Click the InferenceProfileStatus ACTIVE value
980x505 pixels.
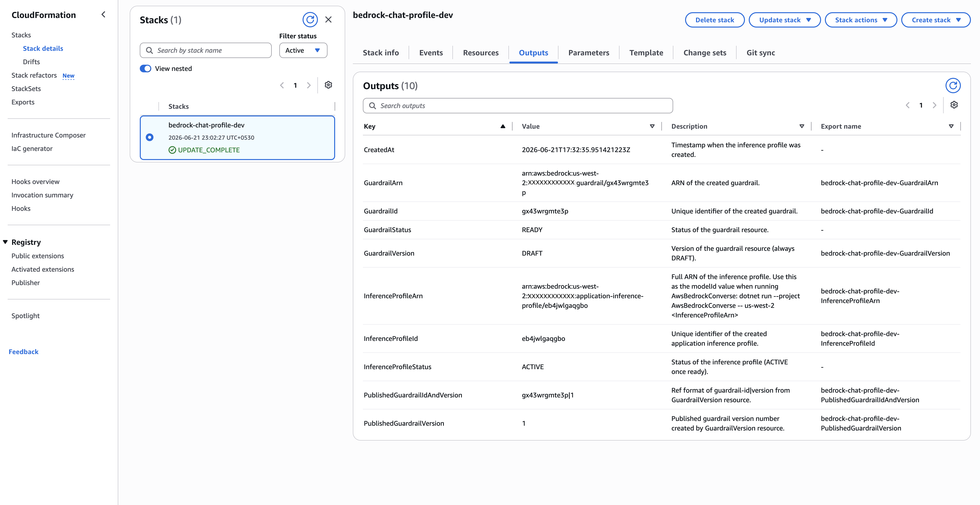coord(533,367)
